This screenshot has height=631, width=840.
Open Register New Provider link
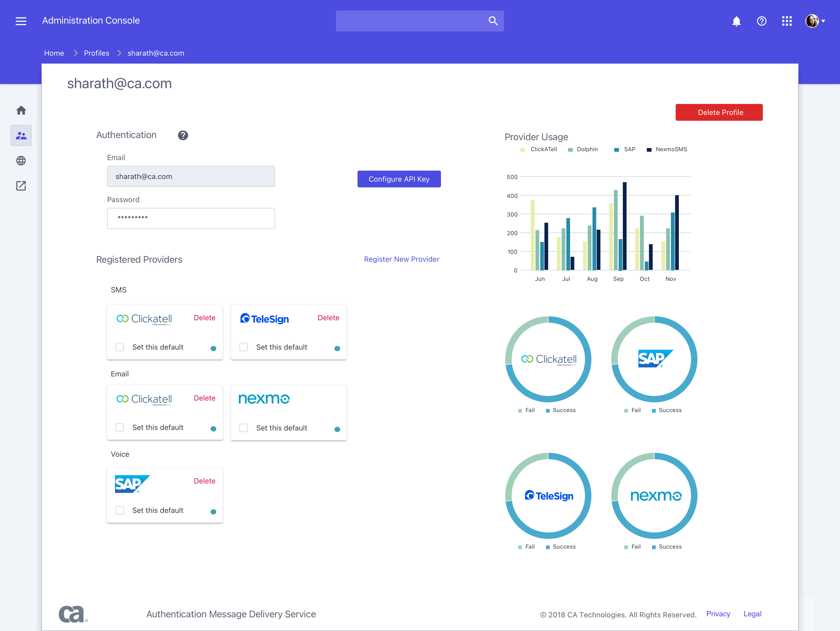(401, 259)
